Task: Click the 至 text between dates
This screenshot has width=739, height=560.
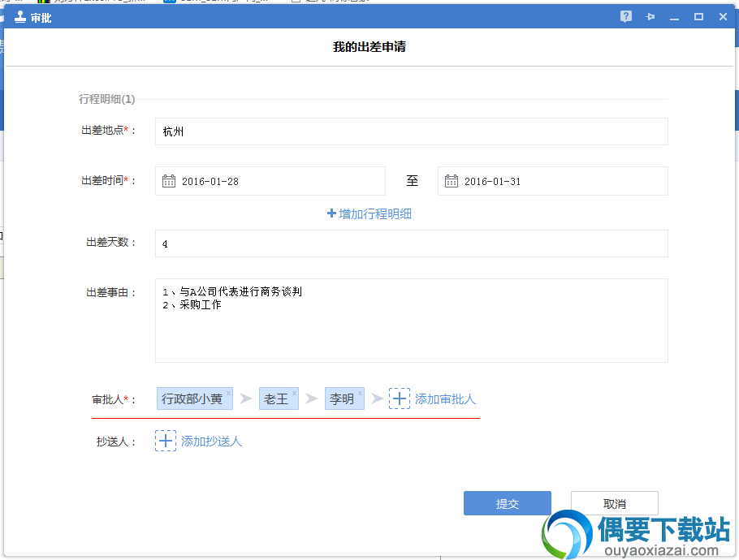Action: [x=412, y=180]
